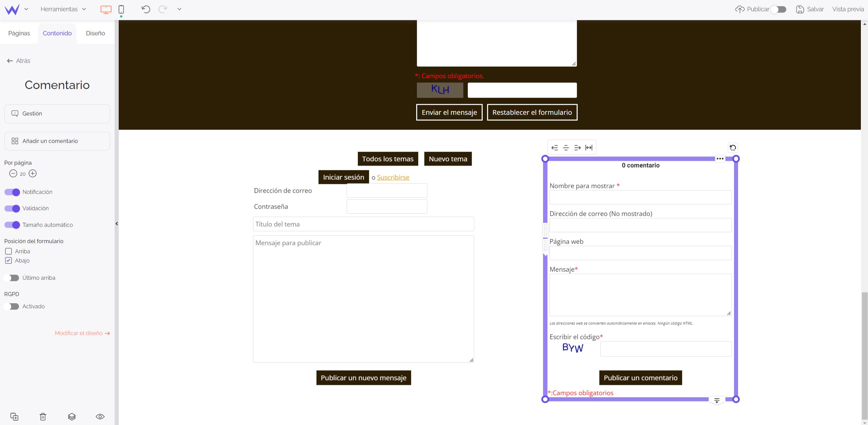The width and height of the screenshot is (868, 425).
Task: Align comment block to the left
Action: pyautogui.click(x=555, y=148)
